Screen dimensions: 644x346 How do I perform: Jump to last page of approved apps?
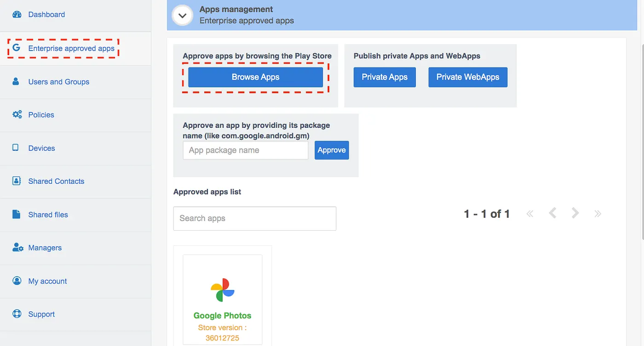598,213
